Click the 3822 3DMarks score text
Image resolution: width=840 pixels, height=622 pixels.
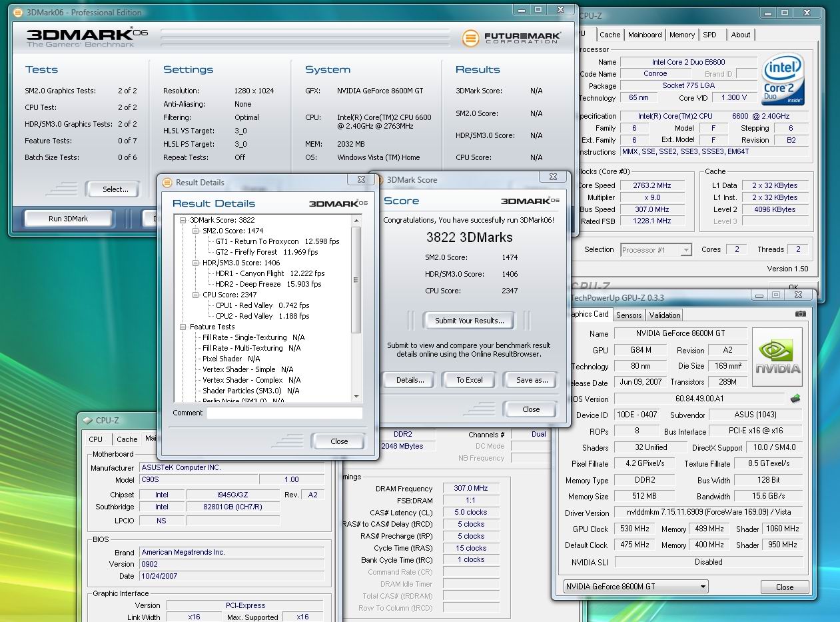pyautogui.click(x=470, y=237)
